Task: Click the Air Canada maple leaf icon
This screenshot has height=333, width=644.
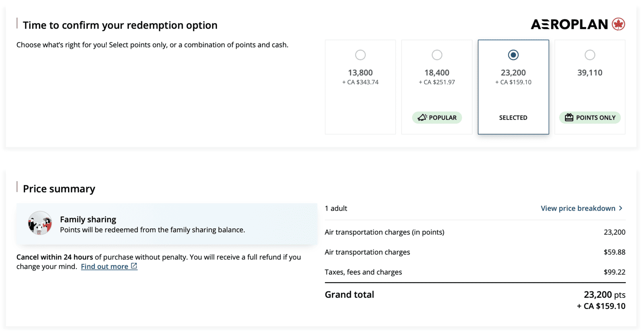Action: (x=618, y=24)
